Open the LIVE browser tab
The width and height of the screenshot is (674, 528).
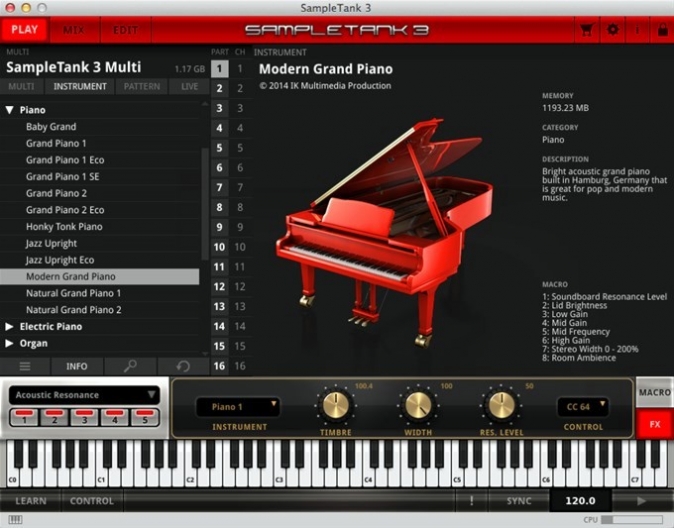point(189,86)
